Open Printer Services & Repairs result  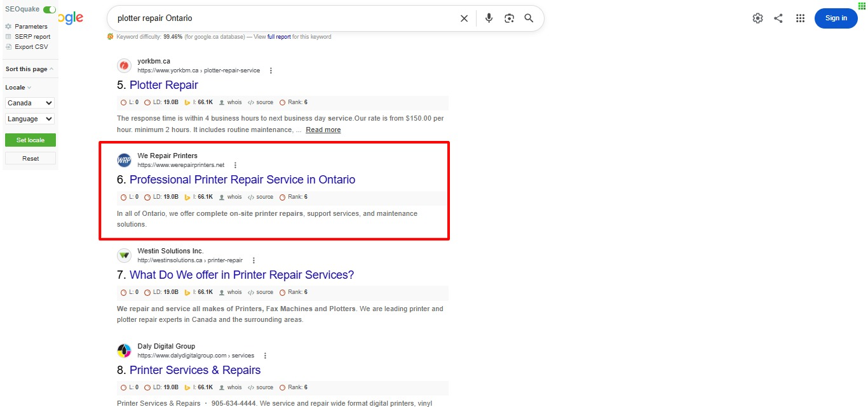click(x=195, y=370)
